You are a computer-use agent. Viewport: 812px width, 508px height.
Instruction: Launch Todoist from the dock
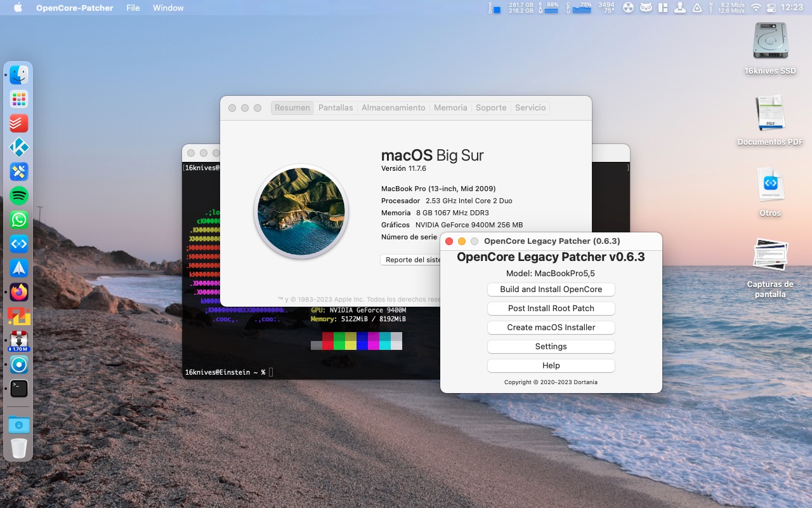(19, 123)
